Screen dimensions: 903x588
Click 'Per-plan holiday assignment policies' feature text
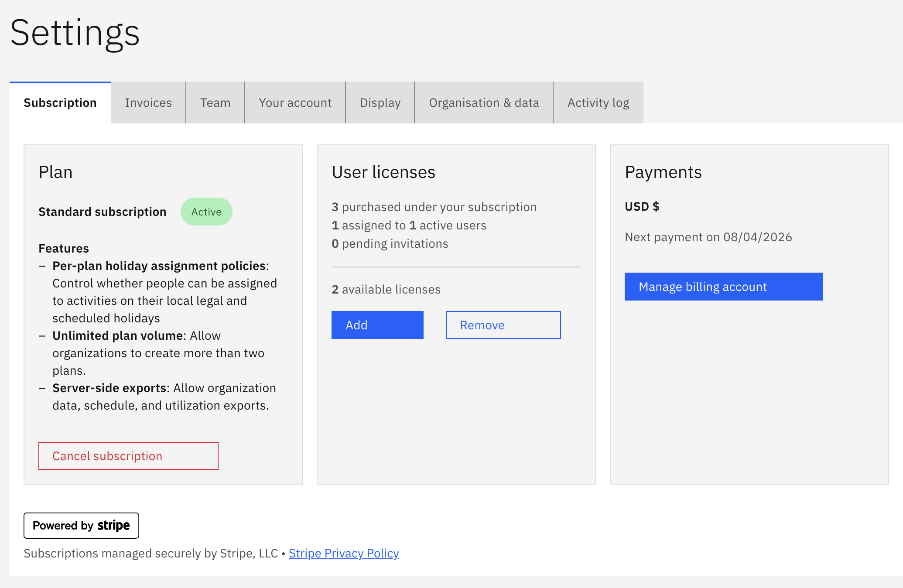tap(159, 266)
